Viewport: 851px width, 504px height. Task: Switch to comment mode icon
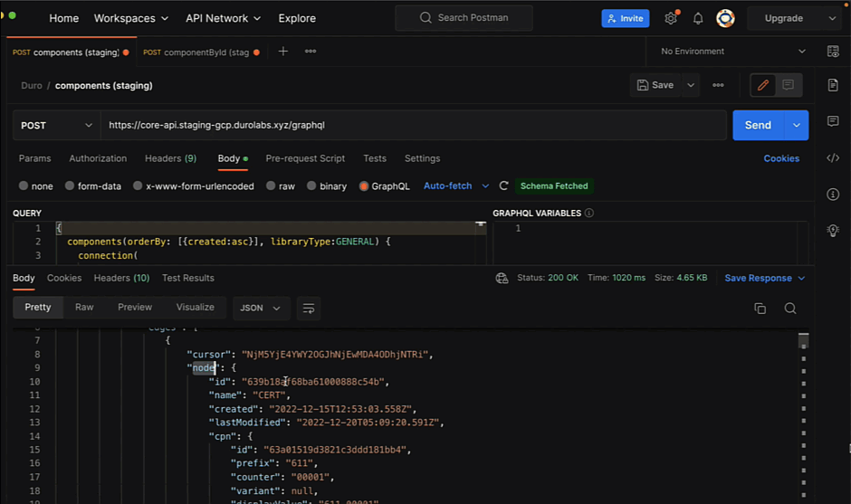788,85
